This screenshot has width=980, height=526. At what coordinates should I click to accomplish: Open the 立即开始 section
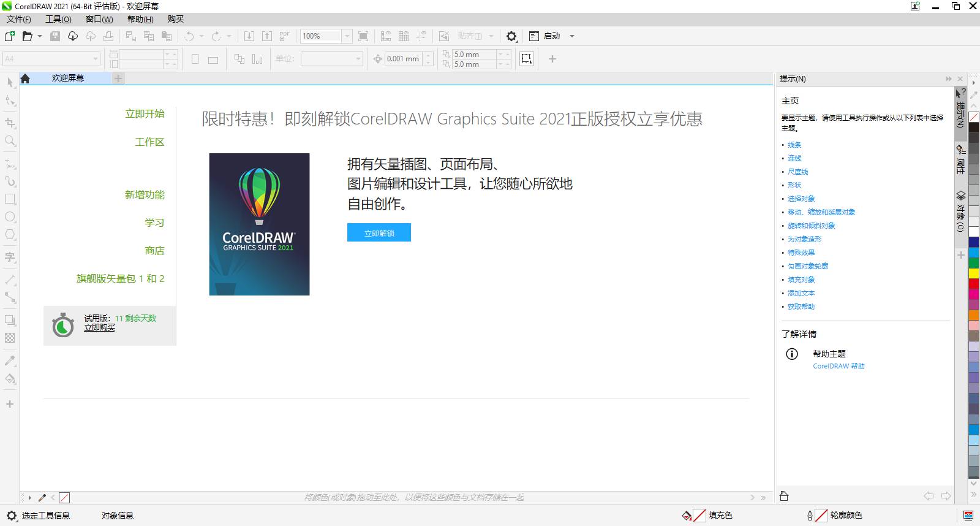[145, 114]
